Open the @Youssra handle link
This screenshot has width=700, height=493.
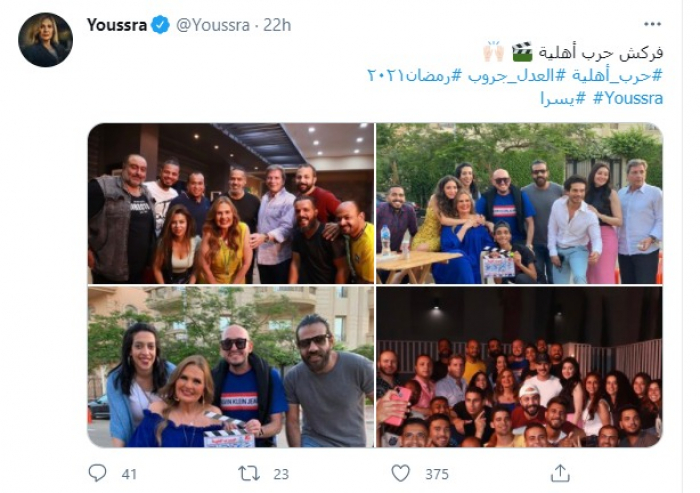click(x=213, y=25)
